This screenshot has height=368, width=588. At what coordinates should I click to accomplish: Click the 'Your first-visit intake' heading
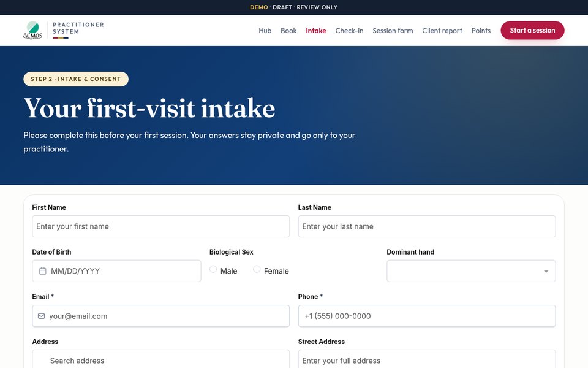149,109
